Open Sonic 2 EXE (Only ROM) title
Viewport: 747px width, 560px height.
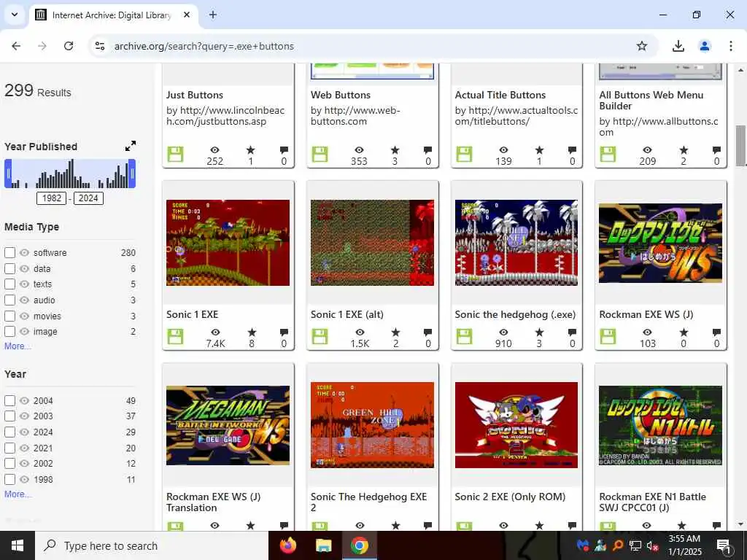click(x=510, y=497)
